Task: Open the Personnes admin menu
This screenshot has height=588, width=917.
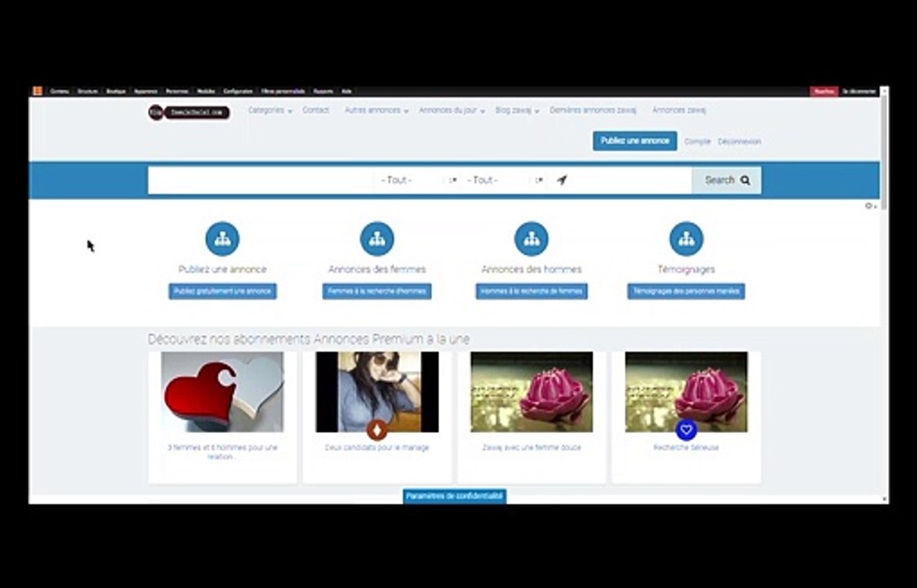Action: point(176,91)
